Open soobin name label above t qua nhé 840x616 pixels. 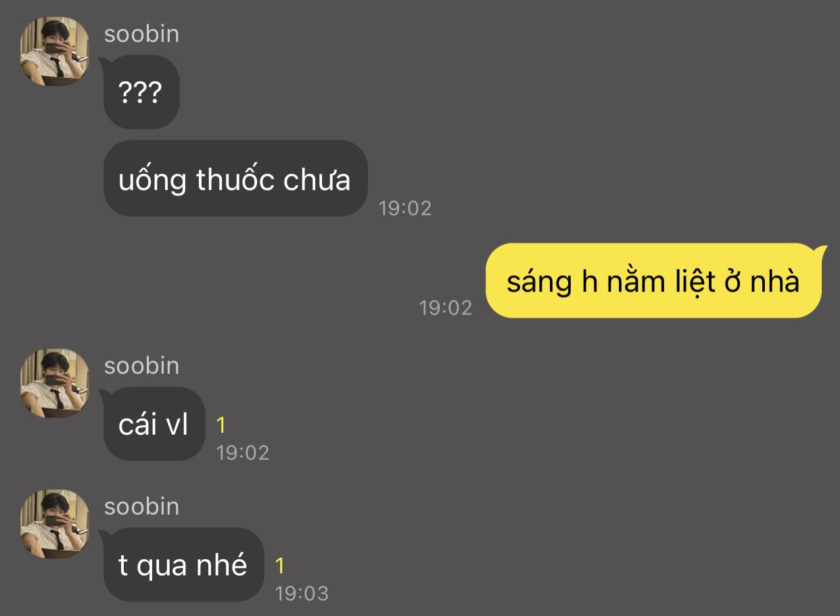pyautogui.click(x=141, y=506)
